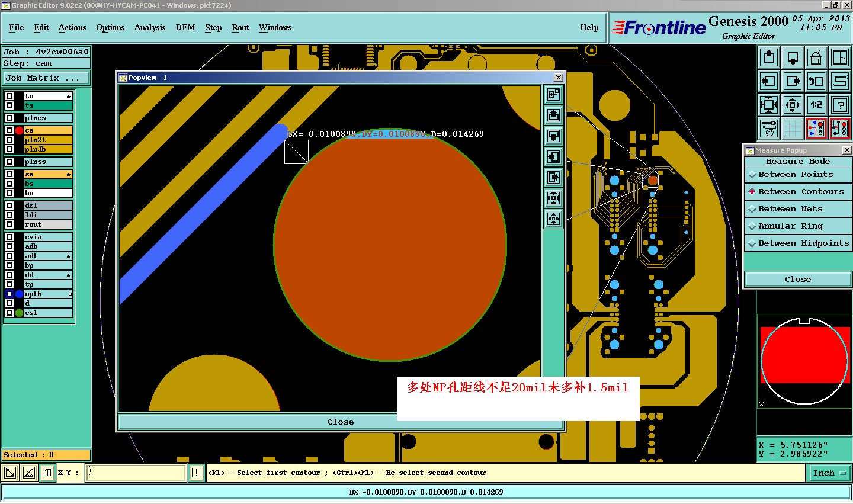Select Between Points measure mode

(798, 175)
